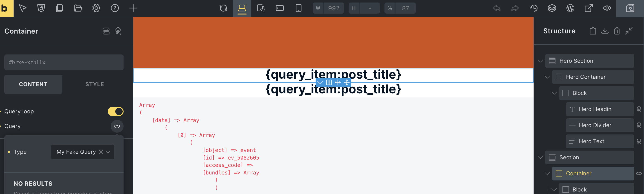
Task: Switch to mobile portrait breakpoint
Action: [x=298, y=8]
